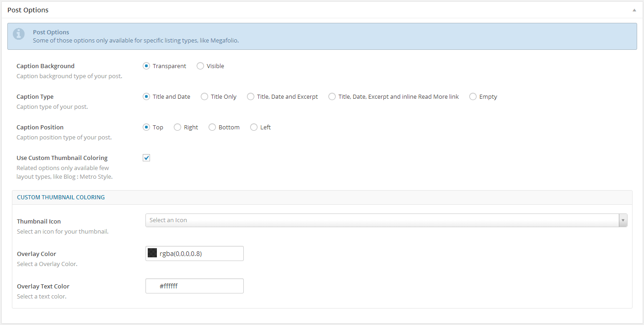The width and height of the screenshot is (644, 325).
Task: Click the collapse arrow on Post Options panel
Action: coord(634,10)
